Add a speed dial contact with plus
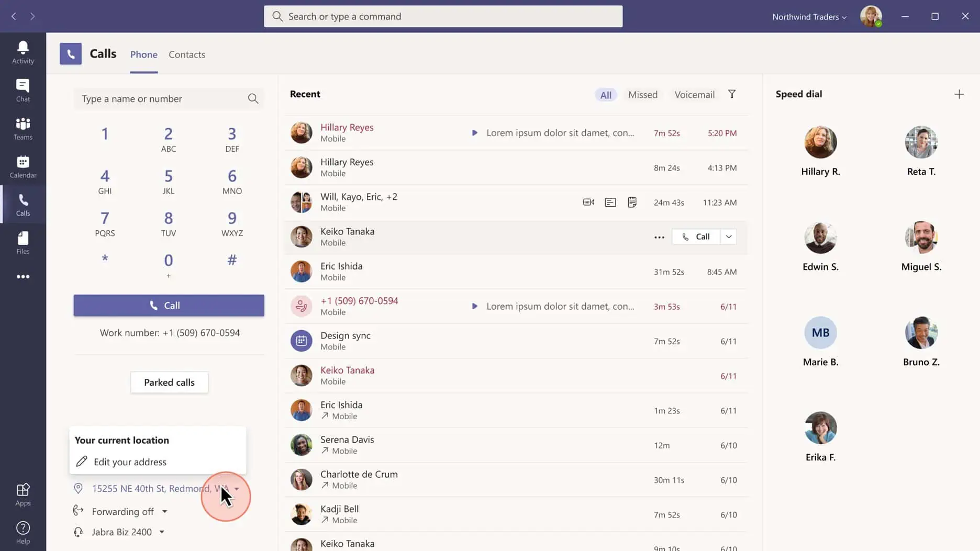This screenshot has width=980, height=551. 959,94
